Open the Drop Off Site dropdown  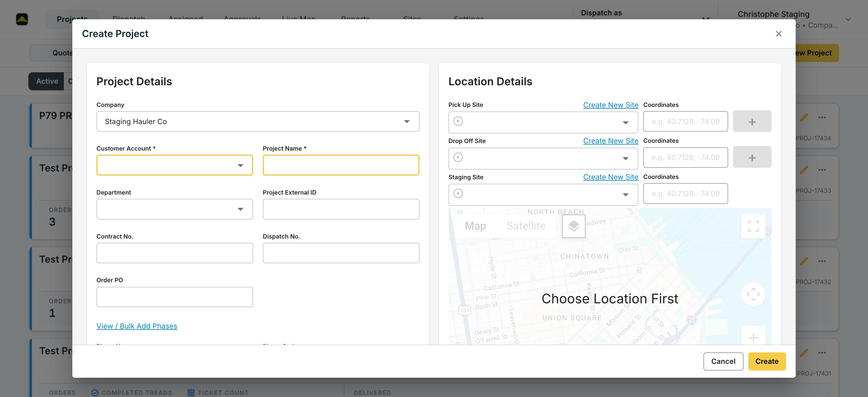pyautogui.click(x=543, y=158)
